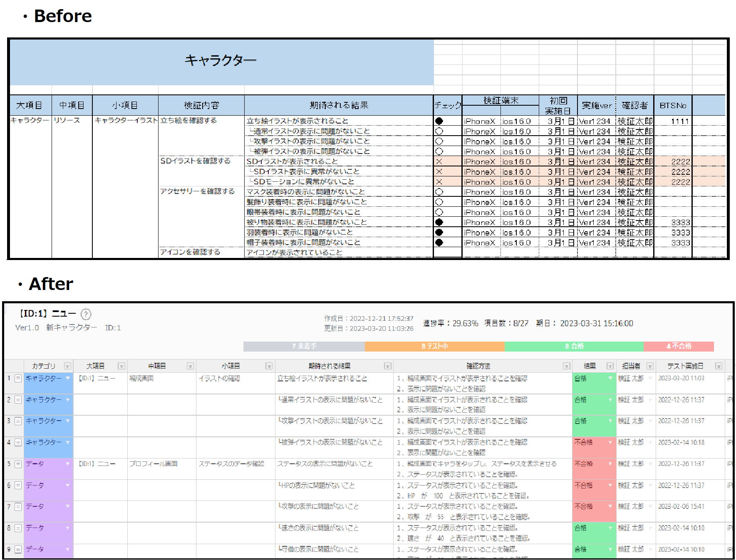736x560 pixels.
Task: Click the ステータスのデータ確認 cell
Action: 235,469
